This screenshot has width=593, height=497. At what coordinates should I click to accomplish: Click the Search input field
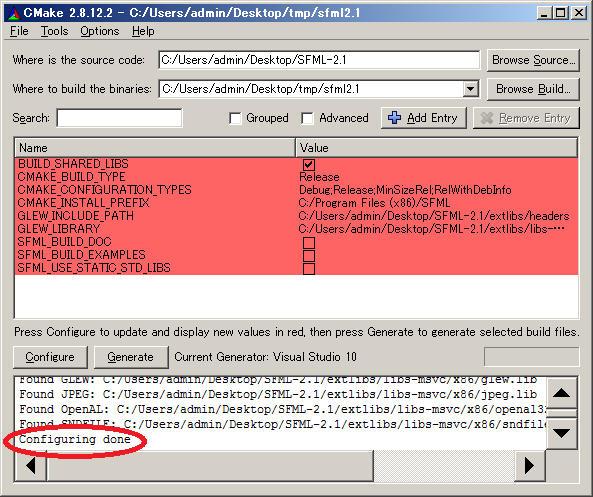(119, 118)
